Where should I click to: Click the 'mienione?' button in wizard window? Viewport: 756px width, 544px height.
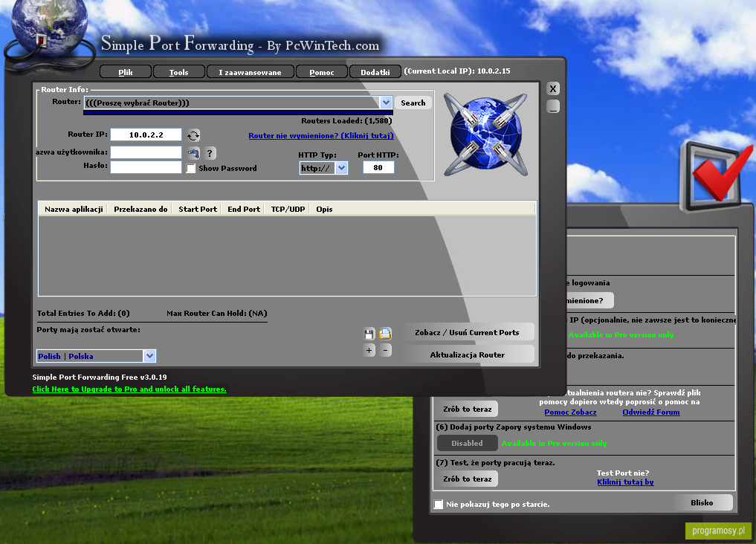point(589,301)
